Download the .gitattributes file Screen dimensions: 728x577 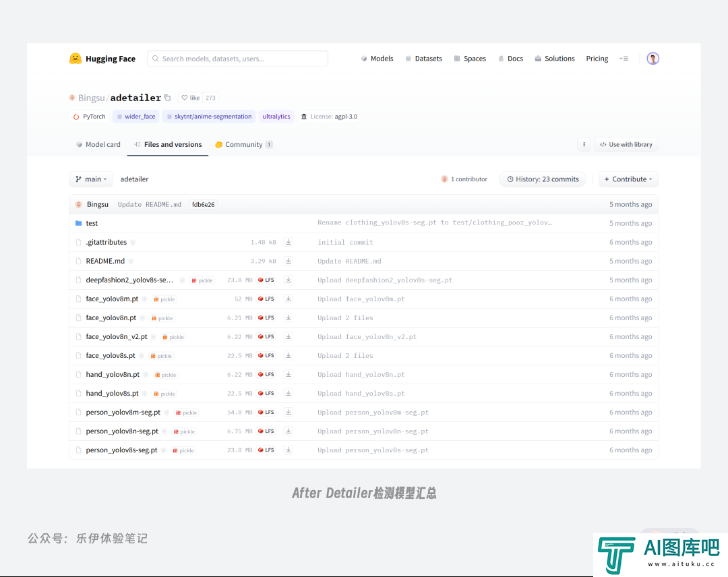coord(289,242)
